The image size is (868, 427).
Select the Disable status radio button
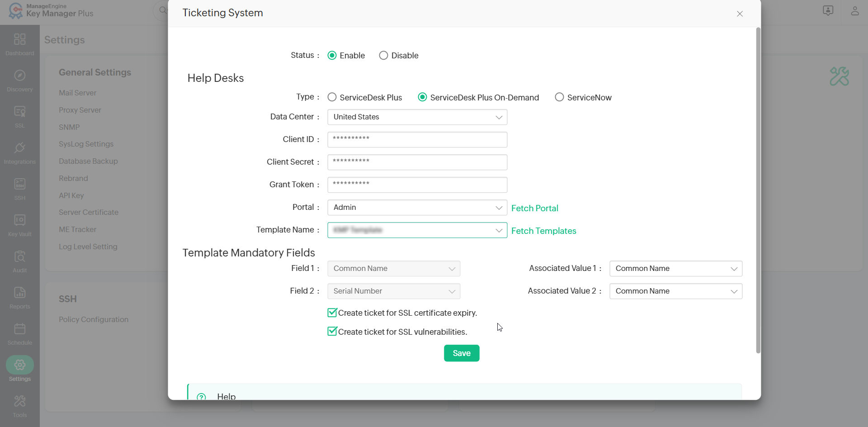point(383,56)
